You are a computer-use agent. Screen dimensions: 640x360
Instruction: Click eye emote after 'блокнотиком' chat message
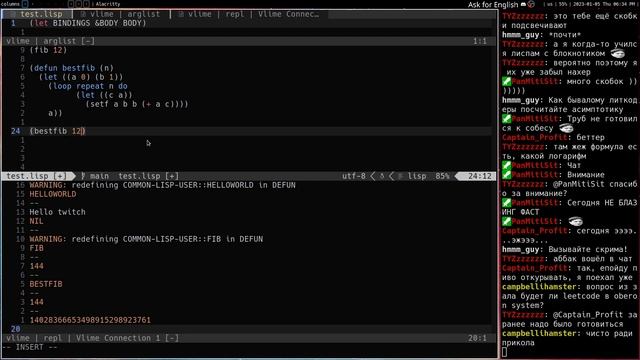pos(618,53)
